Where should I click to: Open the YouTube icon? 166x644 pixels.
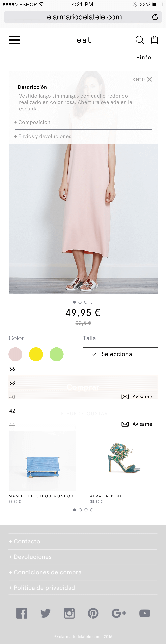(145, 613)
